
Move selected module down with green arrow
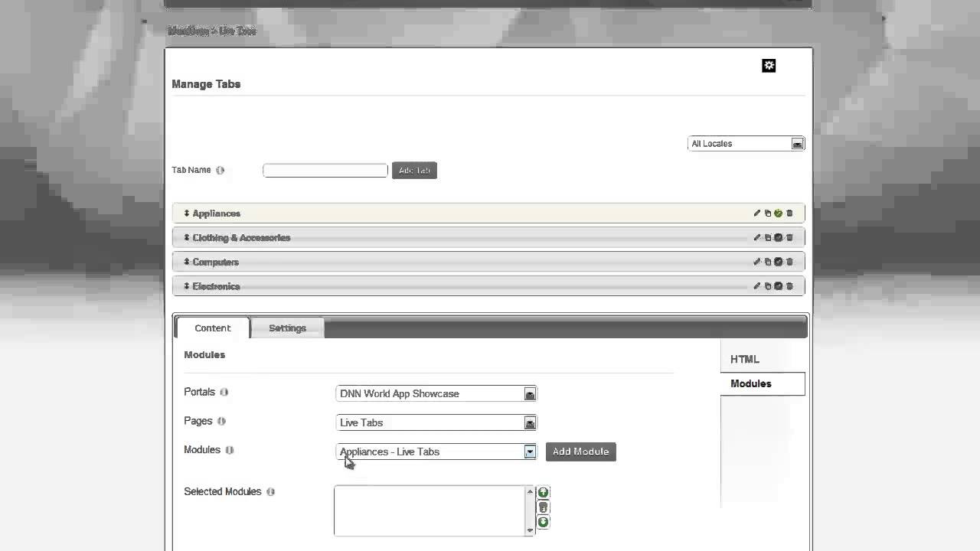[543, 522]
